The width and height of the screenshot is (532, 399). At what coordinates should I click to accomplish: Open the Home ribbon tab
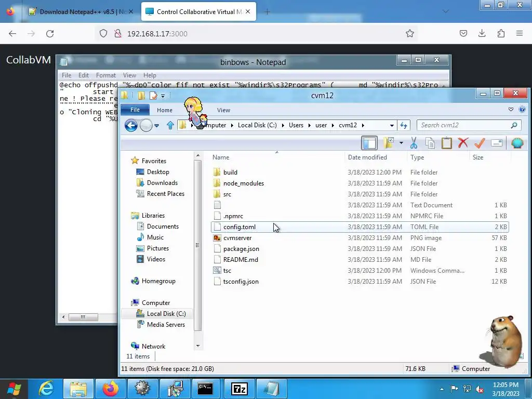165,110
